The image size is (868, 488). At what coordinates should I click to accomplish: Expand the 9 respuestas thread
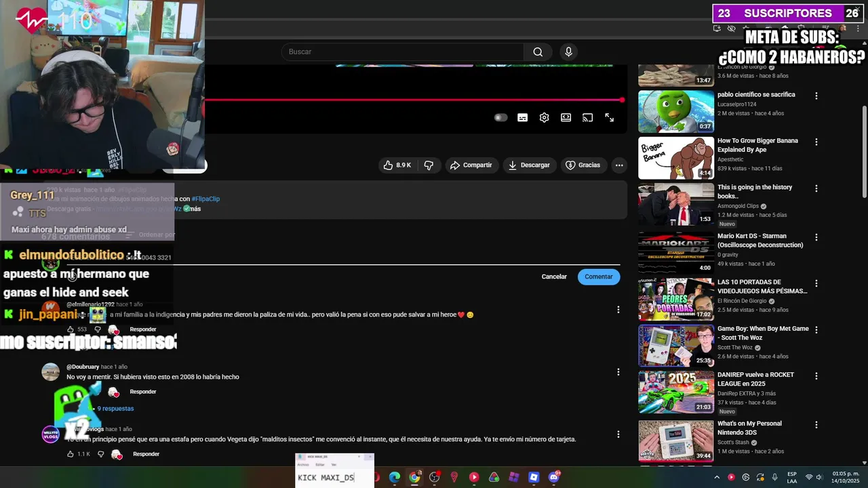pos(115,409)
